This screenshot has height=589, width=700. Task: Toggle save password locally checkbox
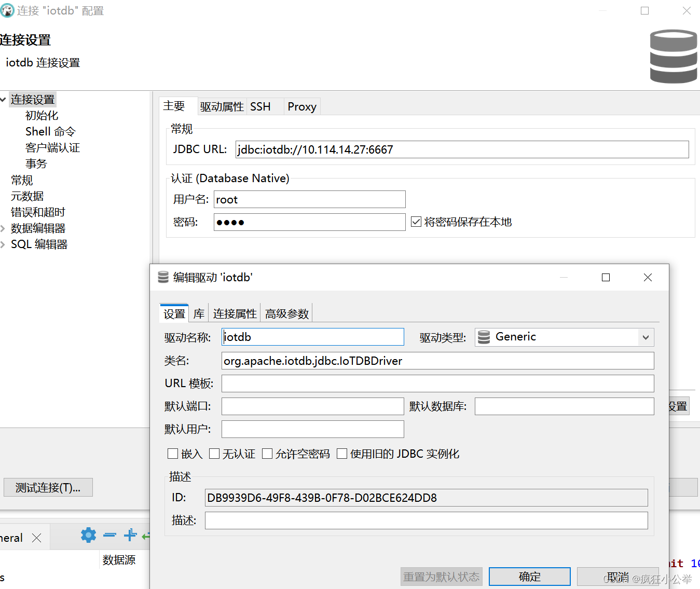416,222
